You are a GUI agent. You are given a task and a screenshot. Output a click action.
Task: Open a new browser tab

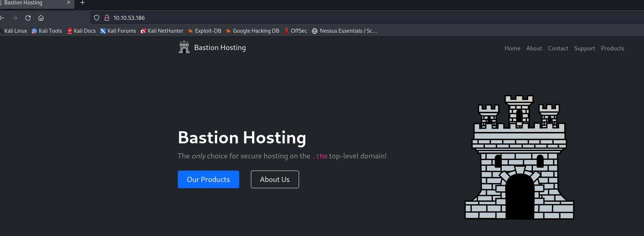pyautogui.click(x=83, y=3)
